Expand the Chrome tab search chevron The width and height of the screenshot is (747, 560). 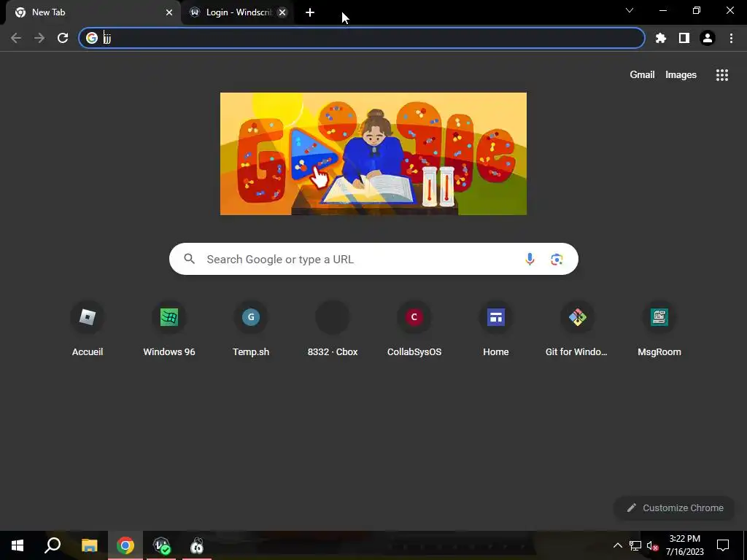pos(630,10)
